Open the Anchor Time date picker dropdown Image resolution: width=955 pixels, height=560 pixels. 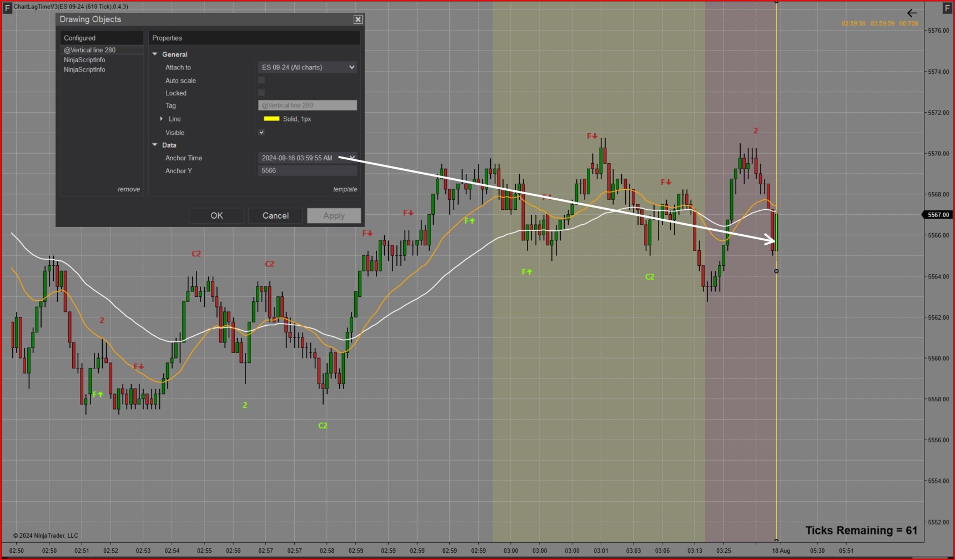(351, 158)
